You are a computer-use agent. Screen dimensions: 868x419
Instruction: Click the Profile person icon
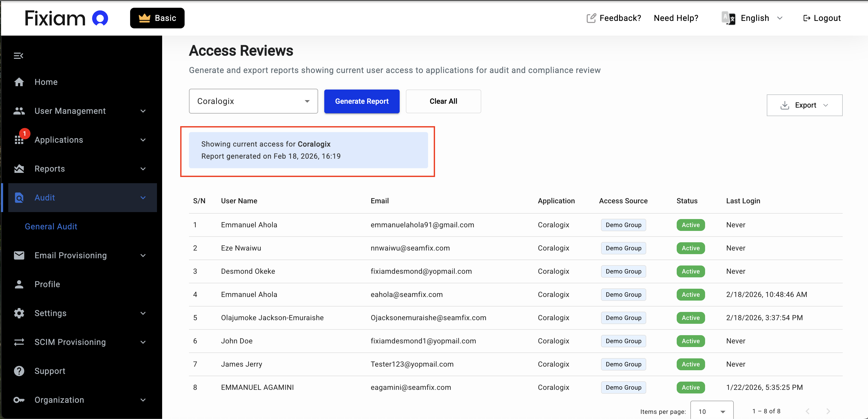pos(19,284)
